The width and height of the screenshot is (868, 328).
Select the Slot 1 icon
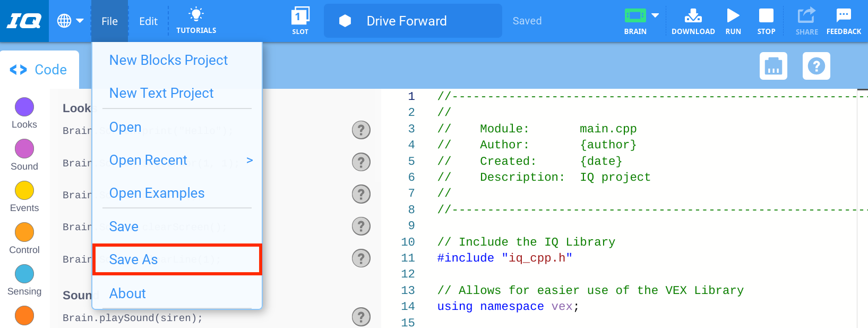300,16
